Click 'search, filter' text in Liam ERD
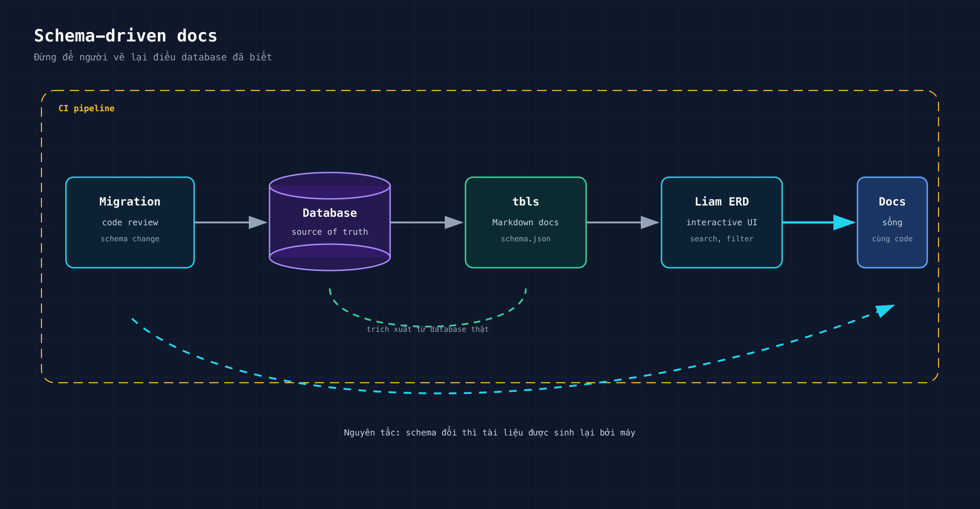 (x=722, y=239)
